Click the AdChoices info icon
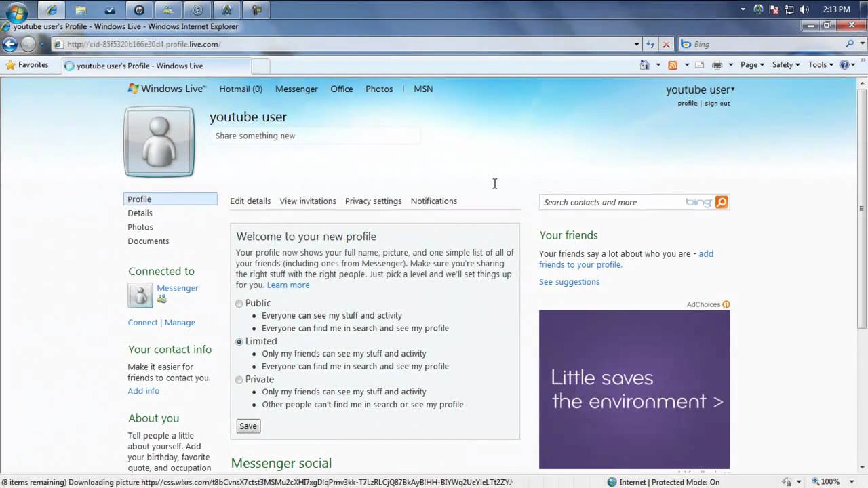Screen dimensions: 868x488 click(x=726, y=304)
